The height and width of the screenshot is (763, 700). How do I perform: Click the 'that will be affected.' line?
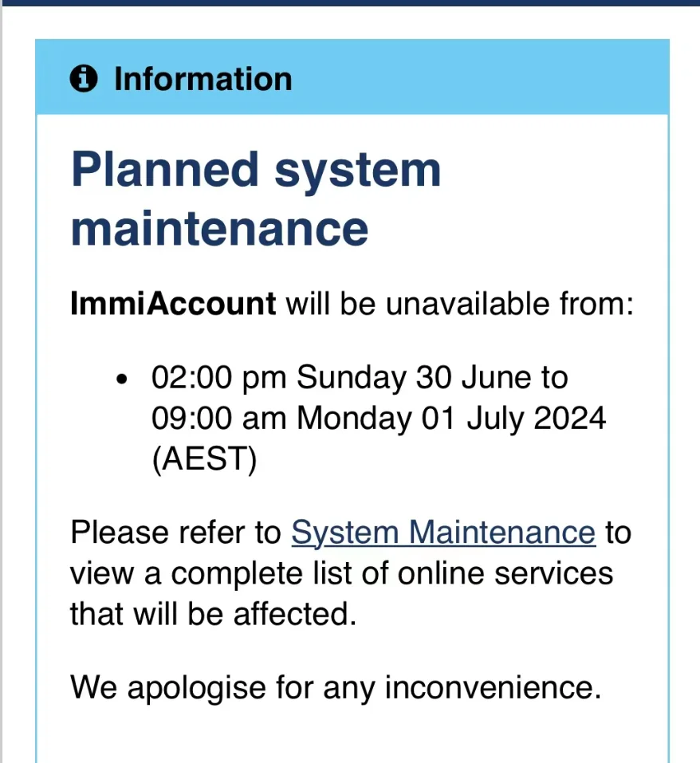[214, 614]
